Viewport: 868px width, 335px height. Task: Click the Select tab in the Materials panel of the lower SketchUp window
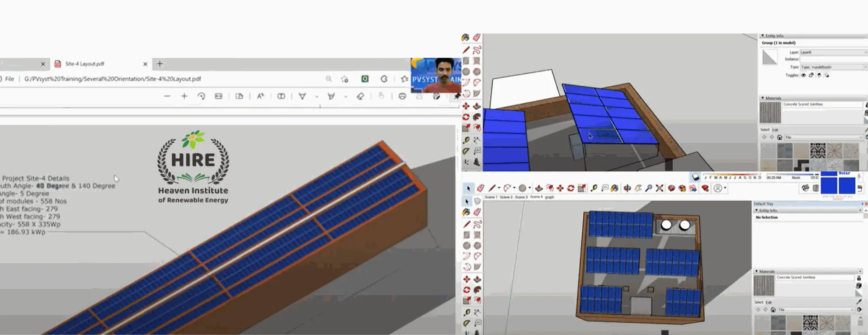pos(759,302)
